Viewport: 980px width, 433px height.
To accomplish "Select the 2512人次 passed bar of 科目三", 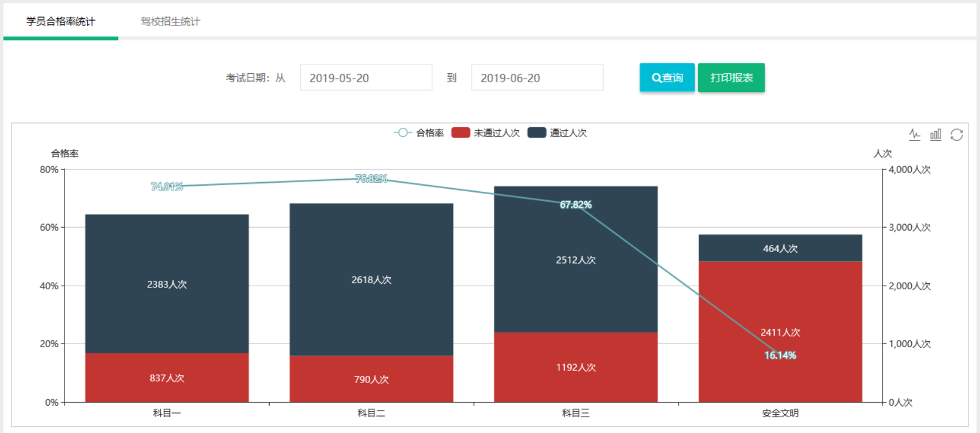I will (576, 259).
